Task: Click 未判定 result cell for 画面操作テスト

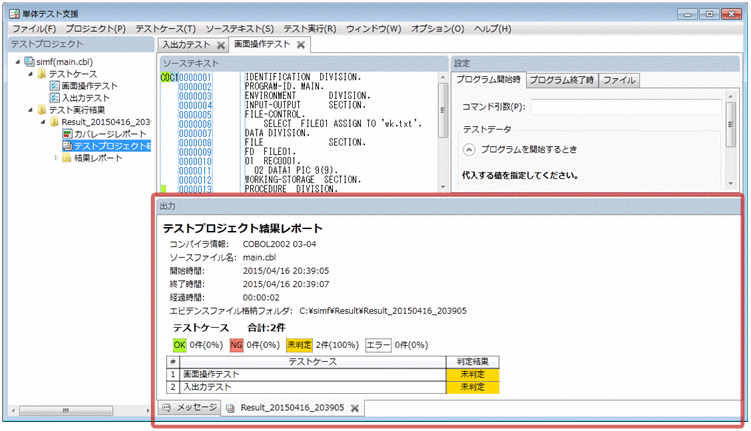Action: click(x=473, y=374)
